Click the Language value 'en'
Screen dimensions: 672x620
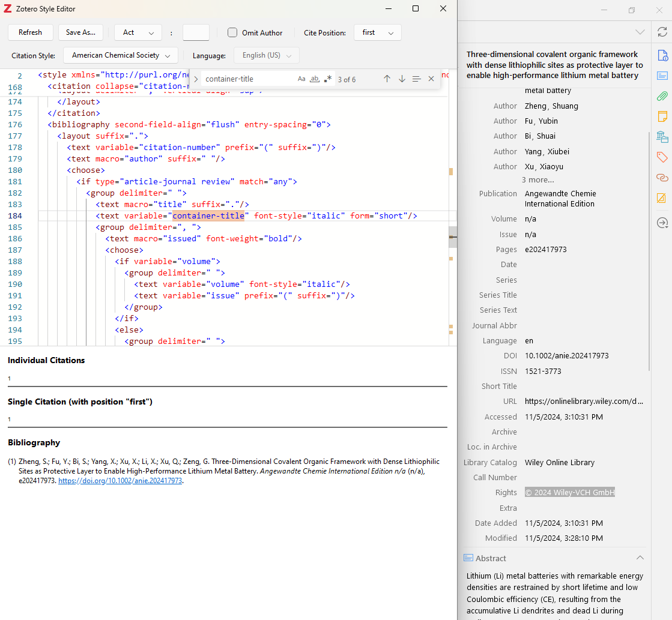529,341
